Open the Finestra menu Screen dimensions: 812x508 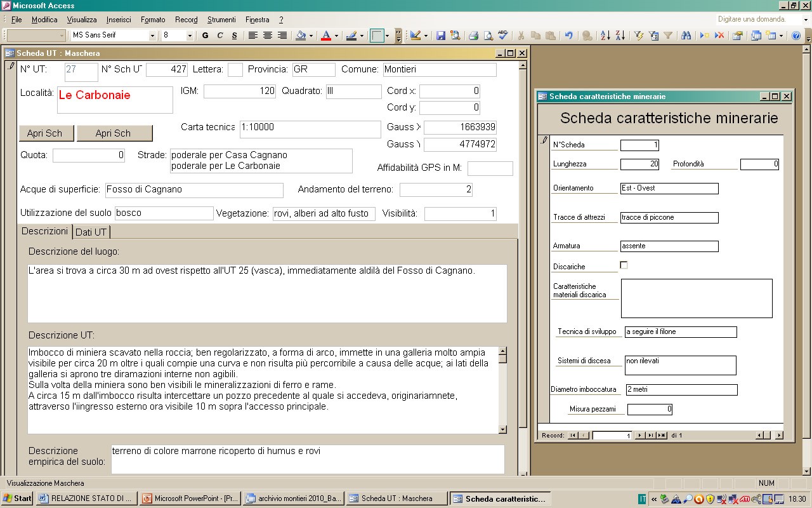(258, 20)
